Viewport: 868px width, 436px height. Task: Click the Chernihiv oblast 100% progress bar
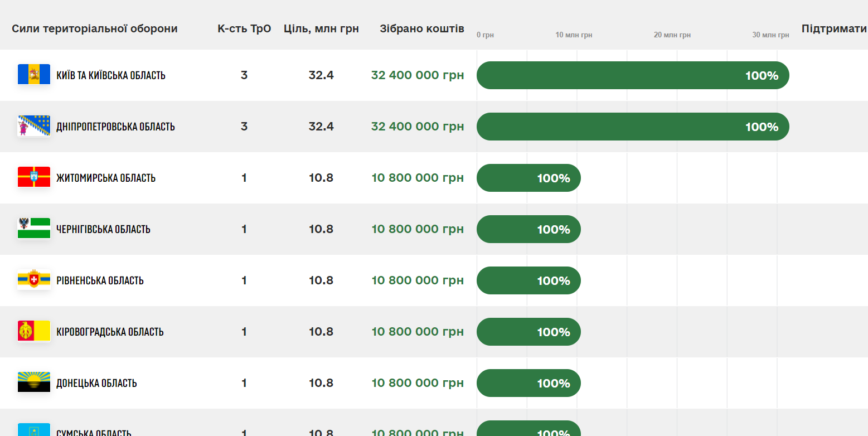[x=528, y=229]
